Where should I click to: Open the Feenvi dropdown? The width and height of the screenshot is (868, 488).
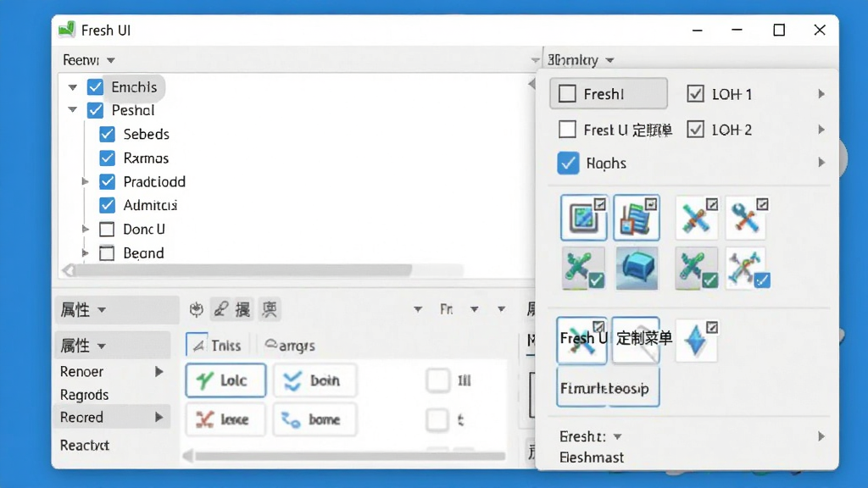[x=89, y=60]
